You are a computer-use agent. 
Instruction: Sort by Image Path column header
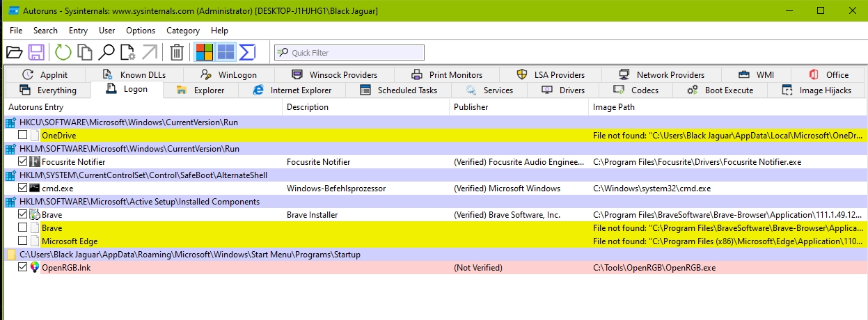click(728, 107)
